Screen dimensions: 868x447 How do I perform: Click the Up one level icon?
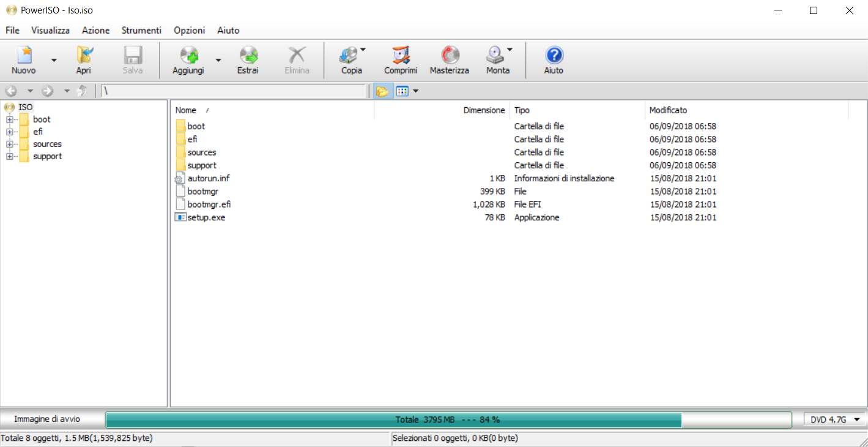[x=81, y=91]
